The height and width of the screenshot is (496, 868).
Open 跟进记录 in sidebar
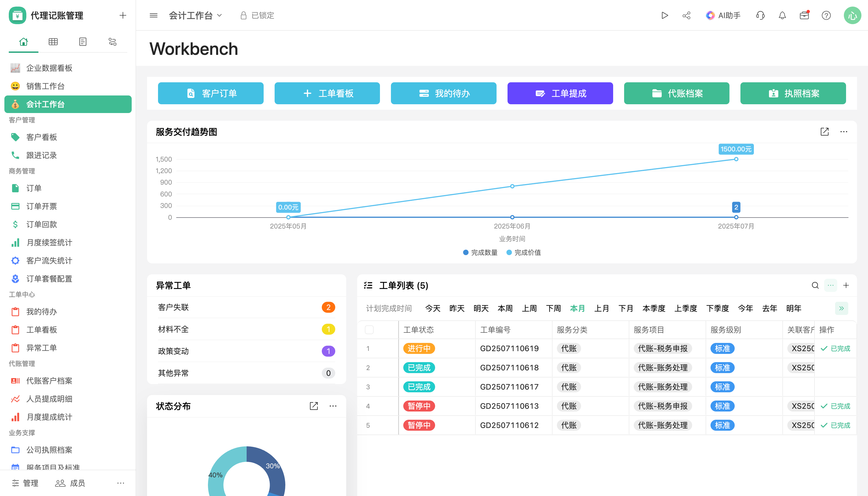68,155
